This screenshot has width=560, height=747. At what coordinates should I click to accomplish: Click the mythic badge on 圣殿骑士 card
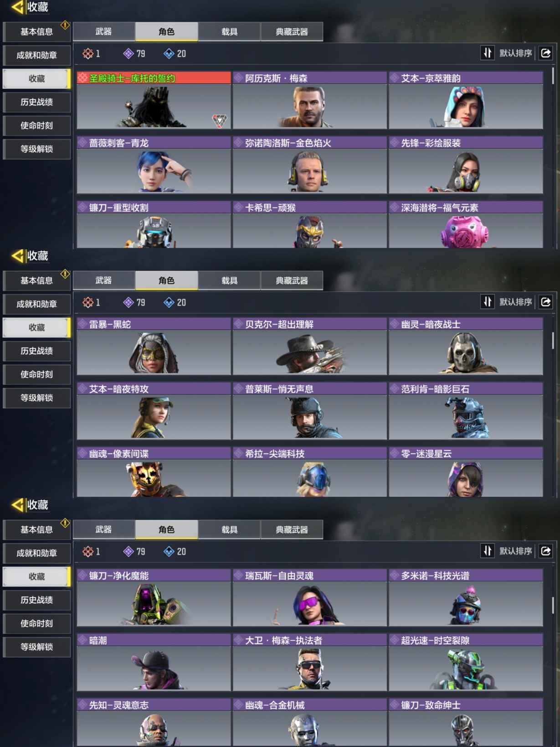220,121
